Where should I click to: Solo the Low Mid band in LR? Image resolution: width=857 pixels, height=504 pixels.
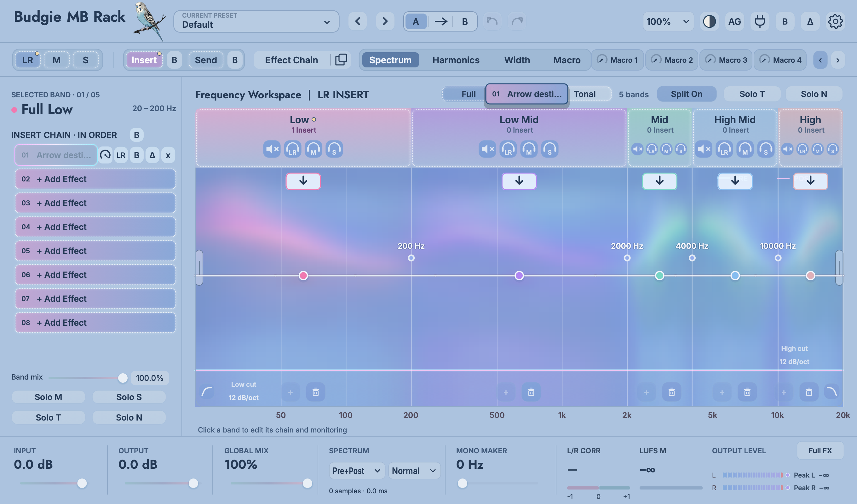[x=508, y=149]
